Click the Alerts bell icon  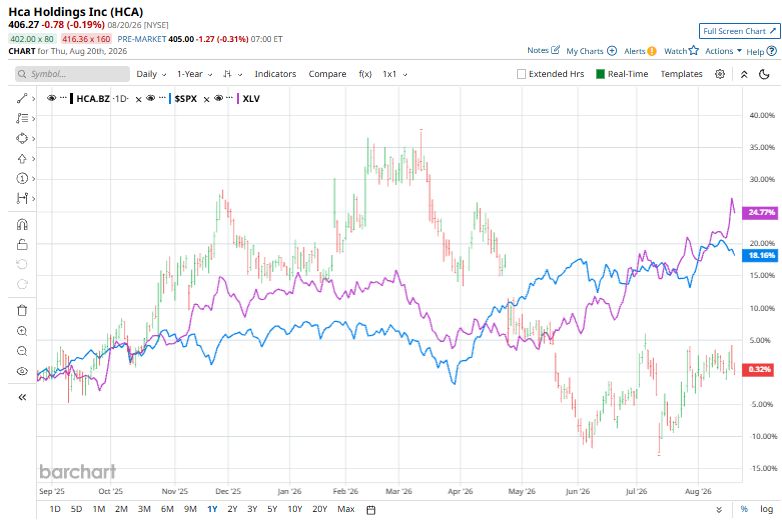click(651, 51)
